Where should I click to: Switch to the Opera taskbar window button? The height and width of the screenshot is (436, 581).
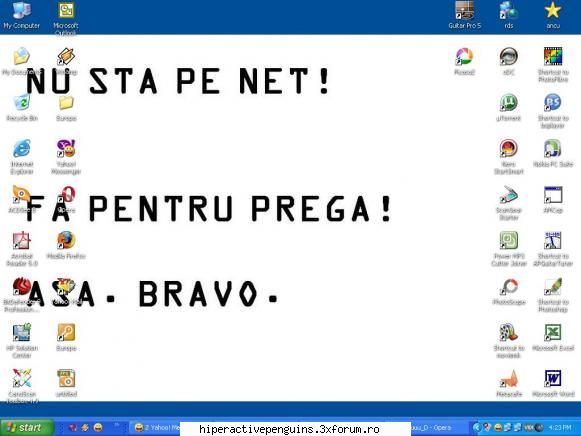438,427
